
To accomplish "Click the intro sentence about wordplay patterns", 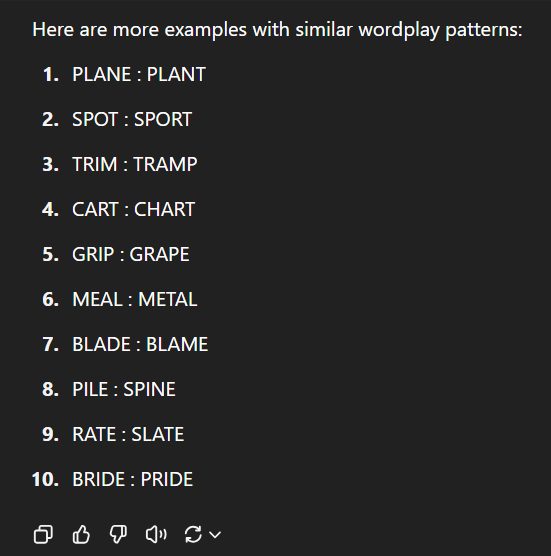I will pyautogui.click(x=277, y=29).
